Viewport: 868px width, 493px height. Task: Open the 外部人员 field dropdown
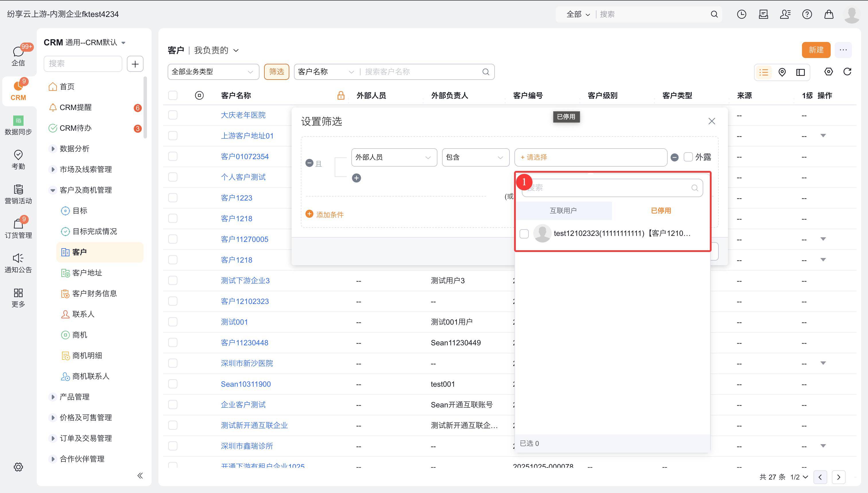(x=394, y=157)
